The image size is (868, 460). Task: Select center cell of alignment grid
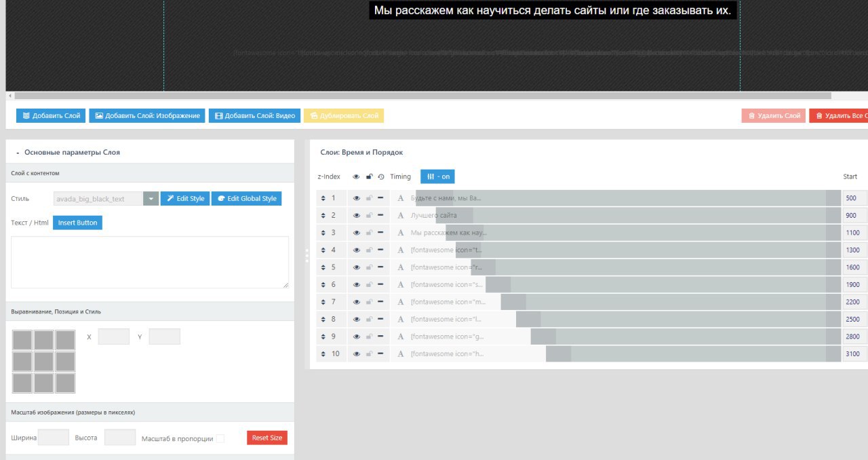pyautogui.click(x=44, y=362)
